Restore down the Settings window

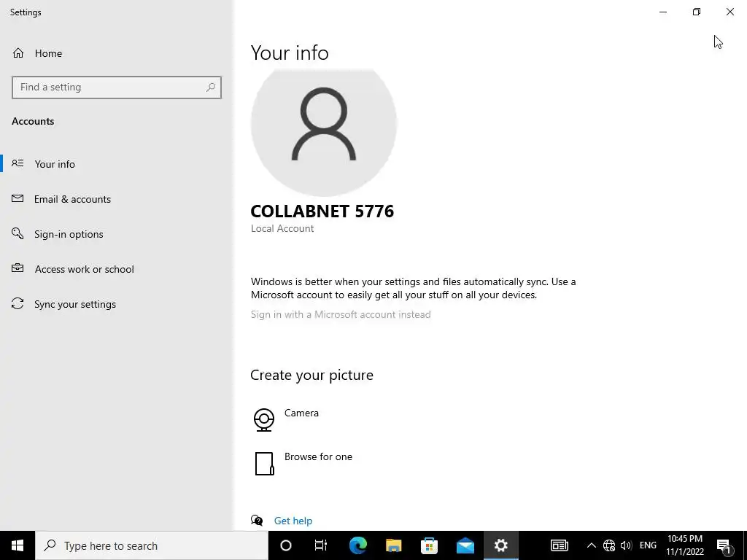tap(697, 12)
